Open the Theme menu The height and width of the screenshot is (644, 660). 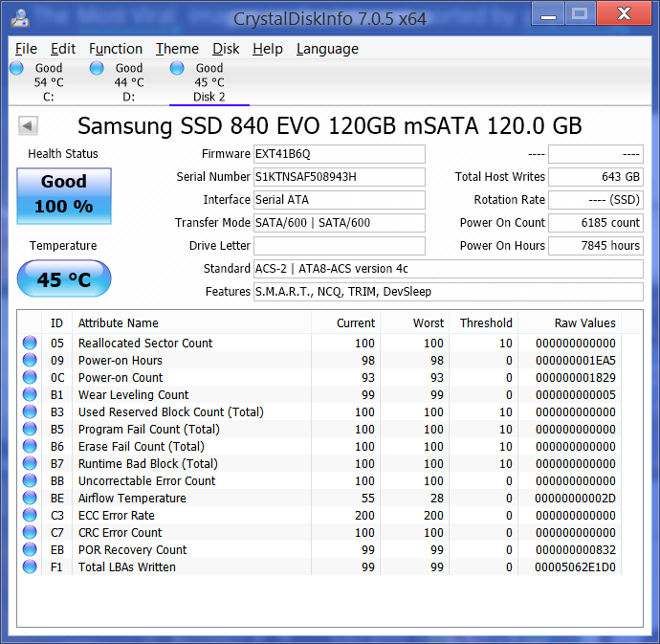177,49
